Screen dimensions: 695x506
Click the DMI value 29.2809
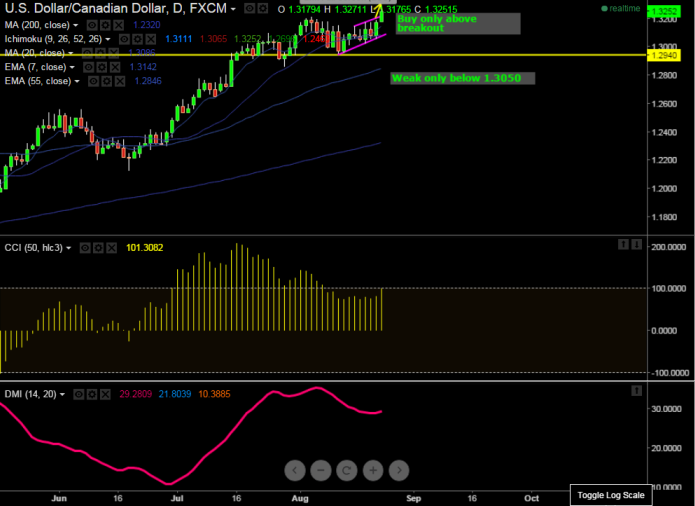(x=136, y=394)
